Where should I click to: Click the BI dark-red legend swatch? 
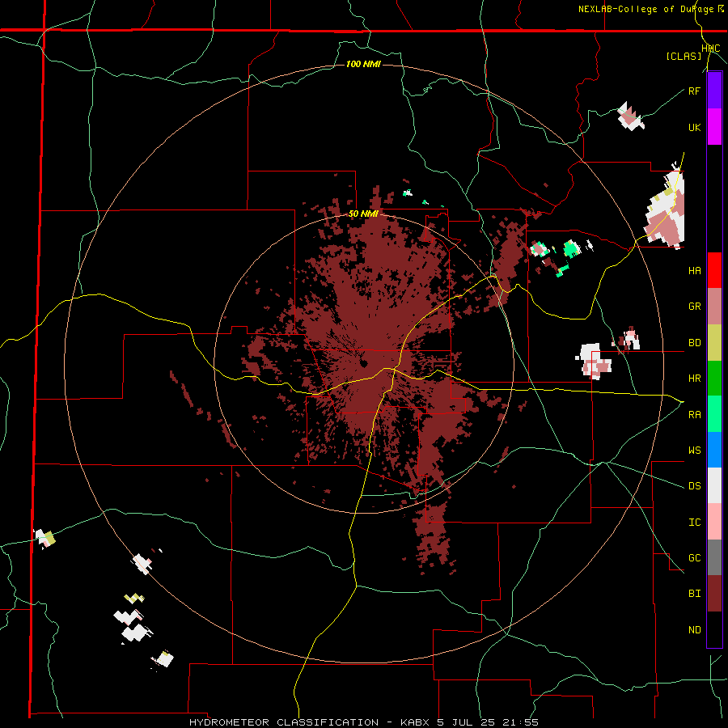click(714, 594)
